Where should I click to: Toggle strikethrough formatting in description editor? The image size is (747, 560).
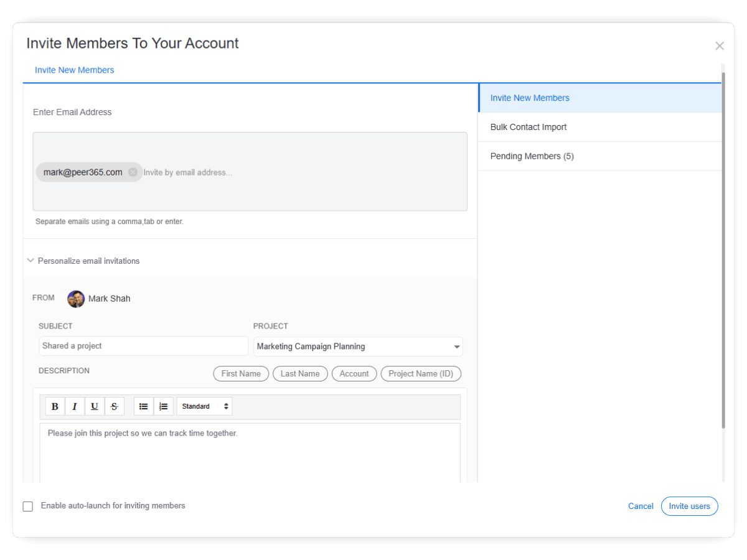coord(115,406)
